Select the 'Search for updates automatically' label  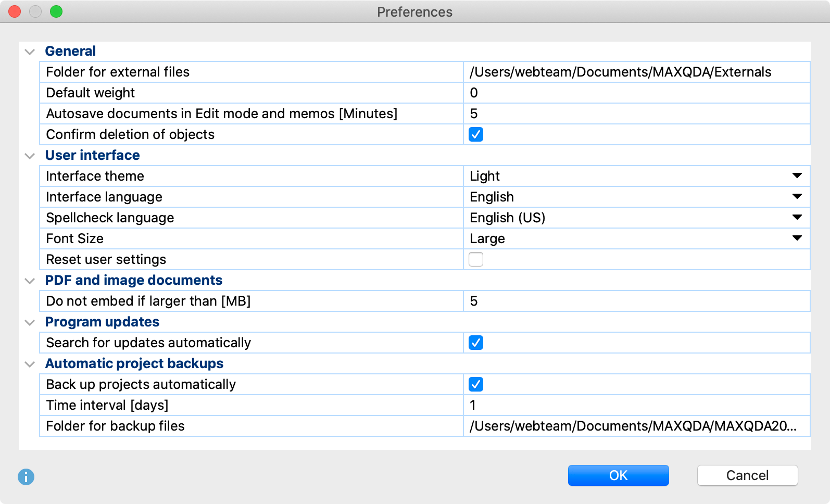[148, 343]
